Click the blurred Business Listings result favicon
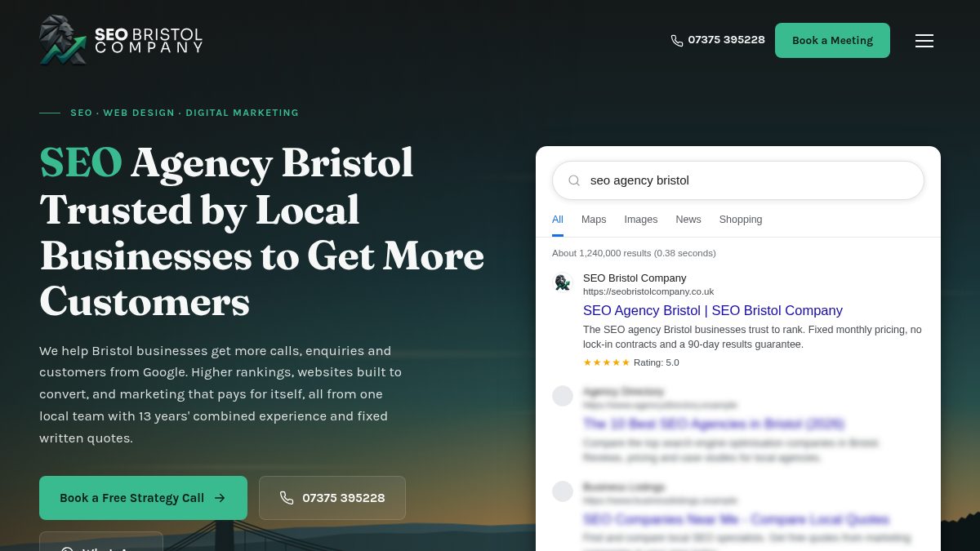This screenshot has width=980, height=551. click(x=563, y=491)
